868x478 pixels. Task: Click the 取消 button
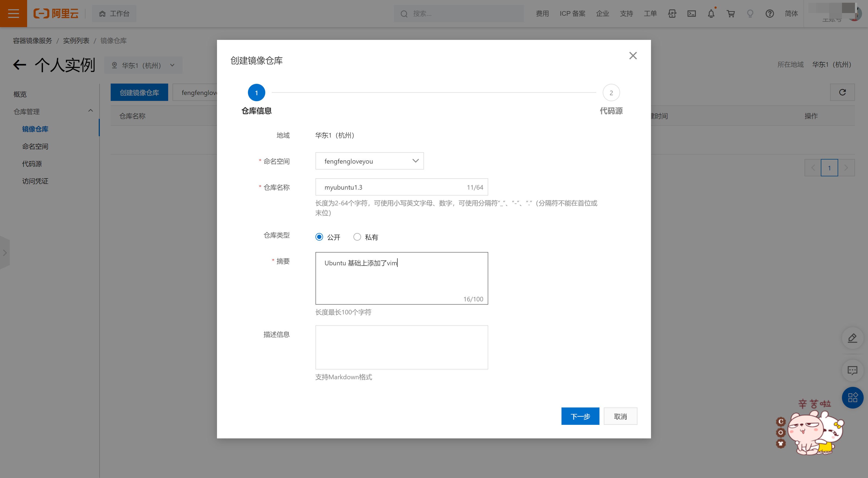click(x=620, y=416)
